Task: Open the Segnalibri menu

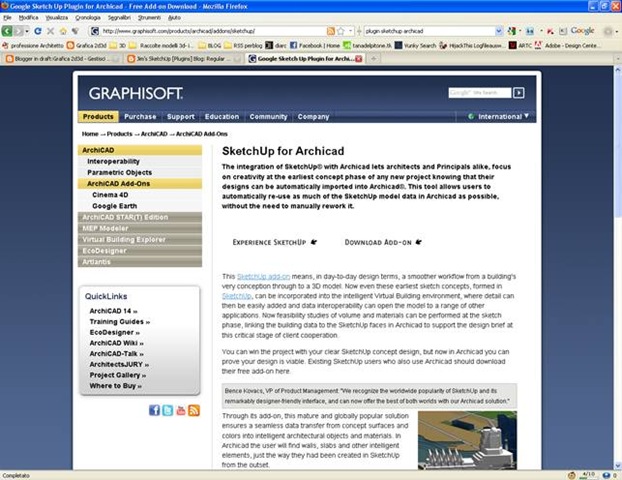Action: coord(119,17)
